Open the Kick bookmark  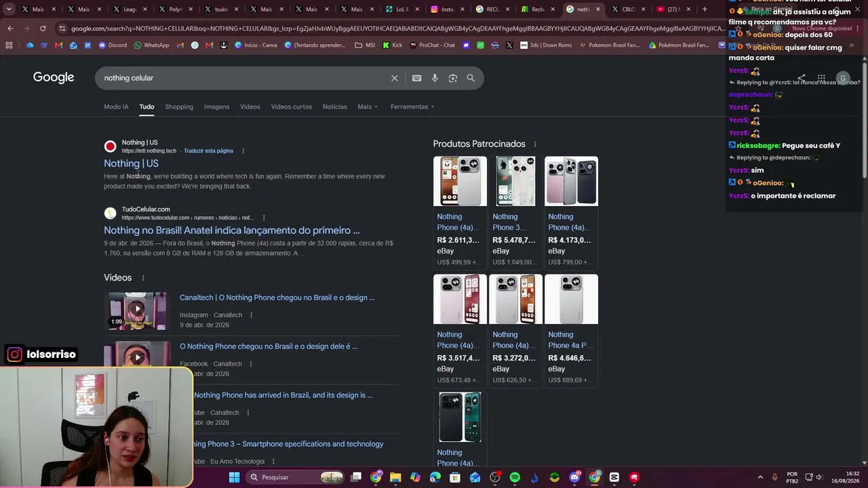pos(393,45)
